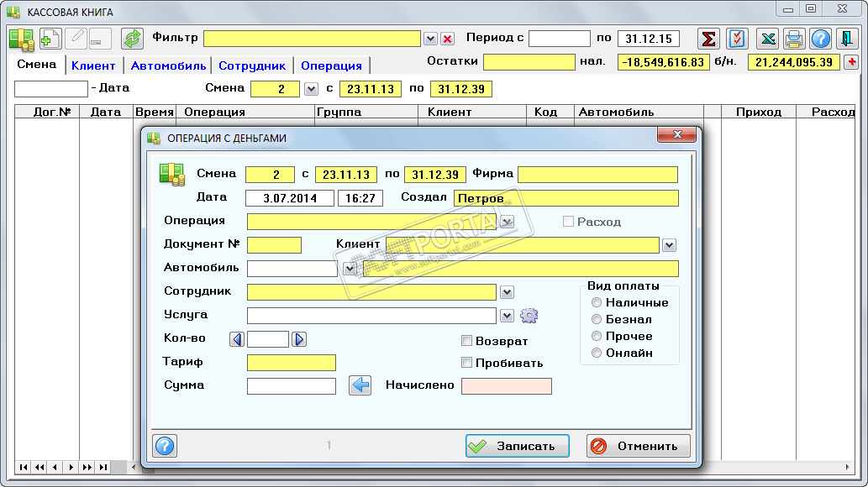Open the Смена dropdown in the main window
Viewport: 868px width, 487px height.
pyautogui.click(x=311, y=89)
